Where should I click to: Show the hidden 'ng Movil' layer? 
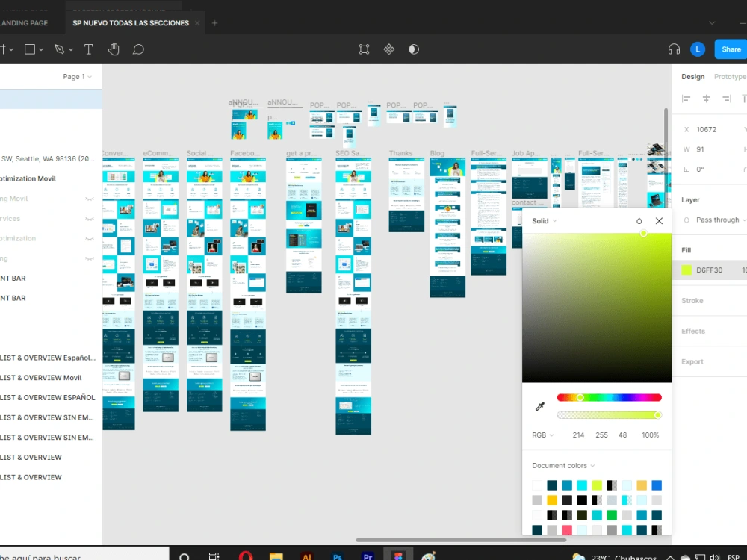89,199
